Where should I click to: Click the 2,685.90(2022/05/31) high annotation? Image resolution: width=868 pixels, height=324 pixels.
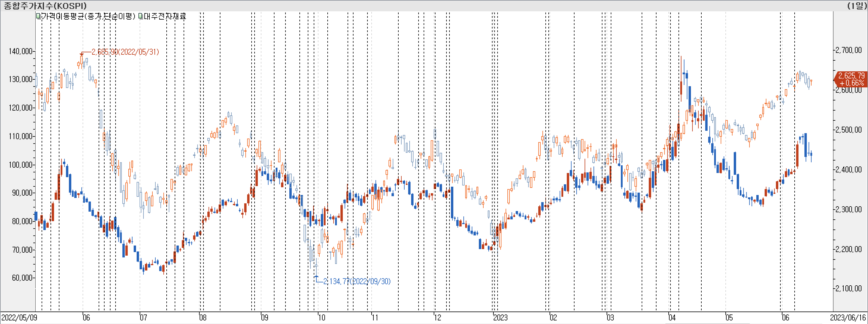click(125, 52)
